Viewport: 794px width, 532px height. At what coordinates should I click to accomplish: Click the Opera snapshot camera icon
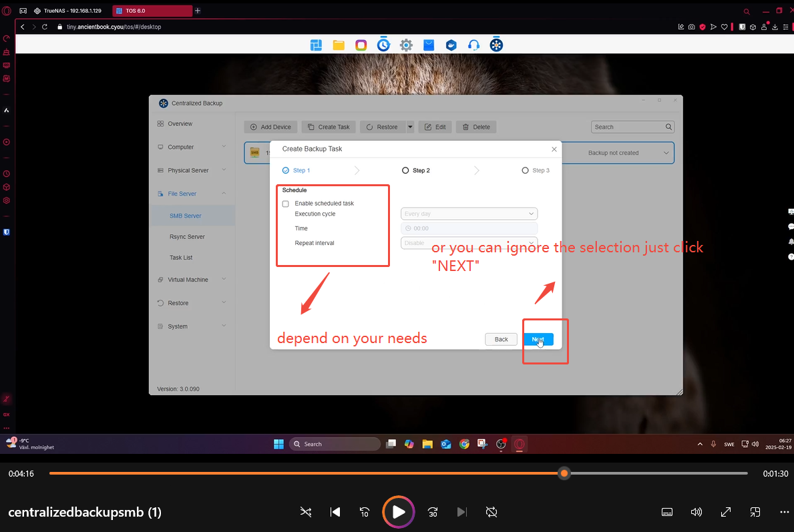tap(691, 27)
